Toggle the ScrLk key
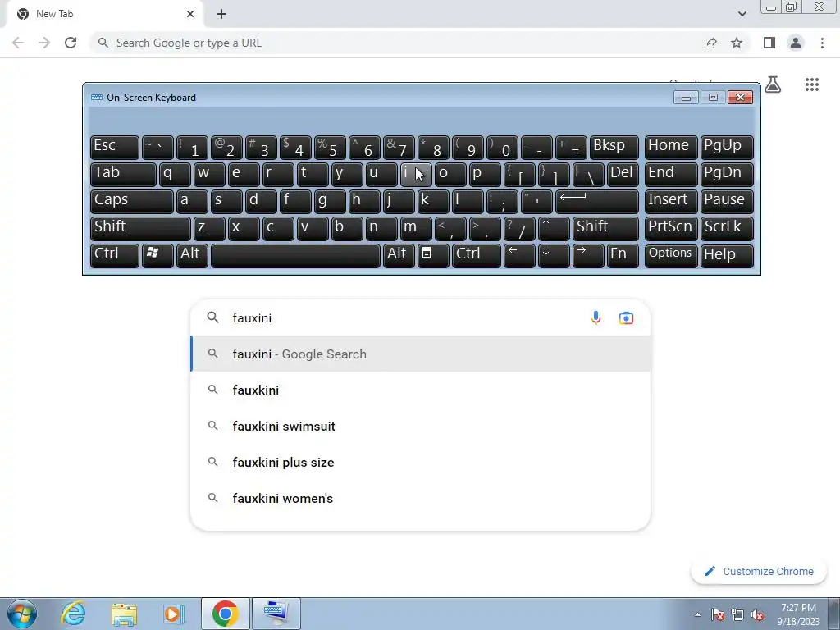The height and width of the screenshot is (630, 840). point(727,228)
